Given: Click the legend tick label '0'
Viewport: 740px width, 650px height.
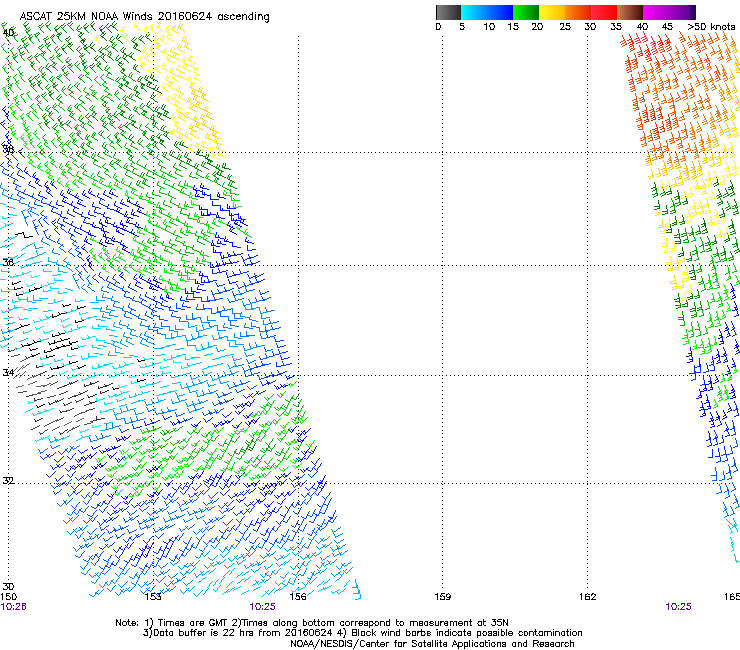Looking at the screenshot, I should pyautogui.click(x=438, y=27).
